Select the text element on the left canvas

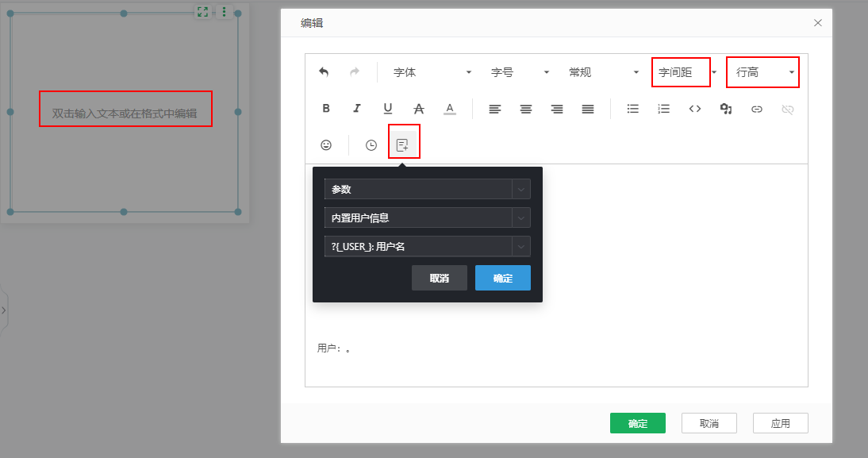125,109
